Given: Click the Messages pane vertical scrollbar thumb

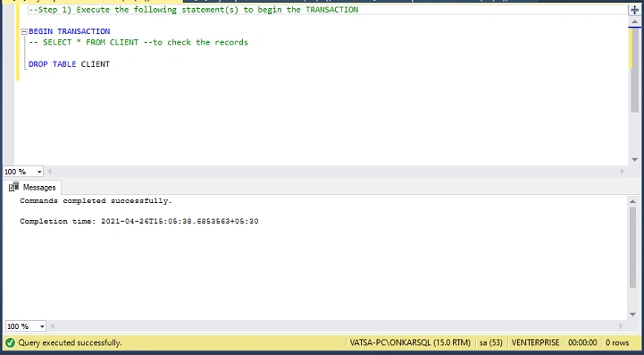Looking at the screenshot, I should click(632, 247).
